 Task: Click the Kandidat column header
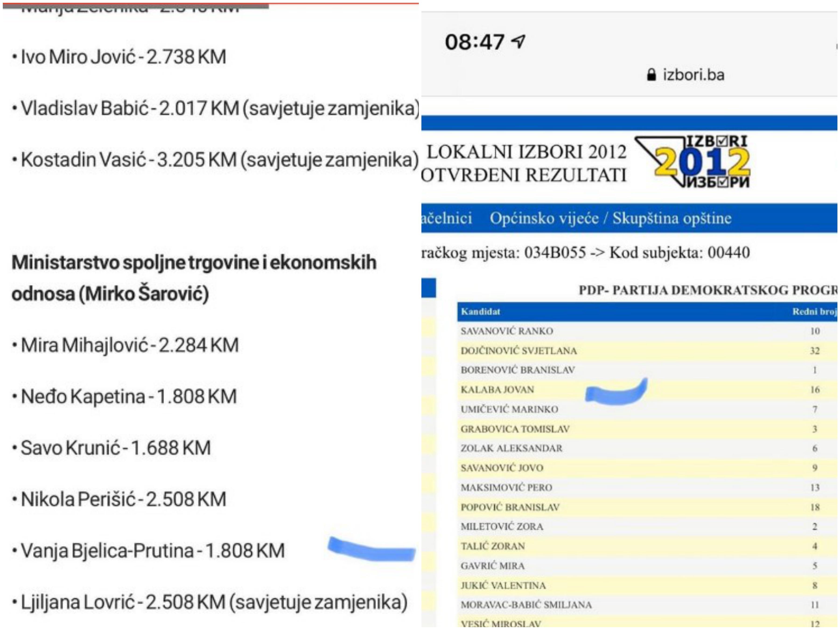coord(480,311)
